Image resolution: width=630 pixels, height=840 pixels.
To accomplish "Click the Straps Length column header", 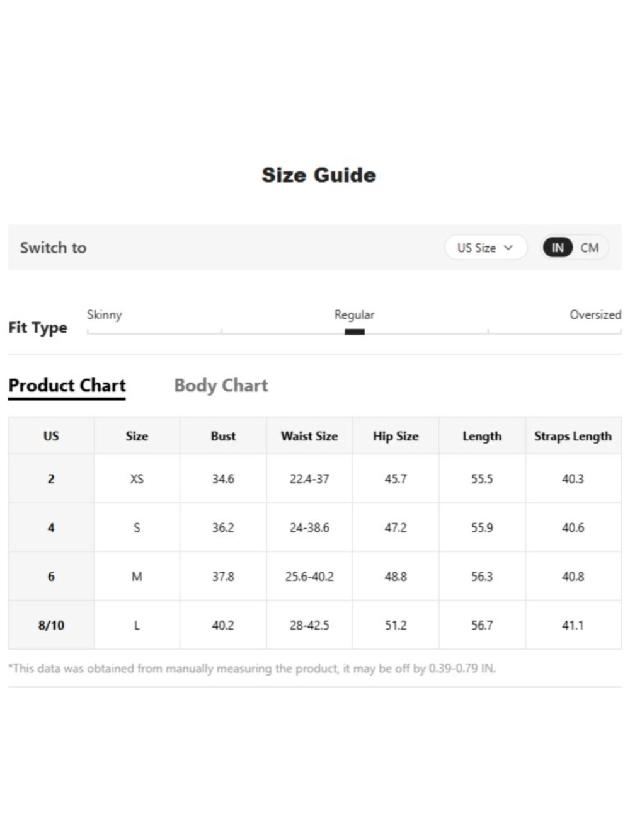I will (573, 436).
